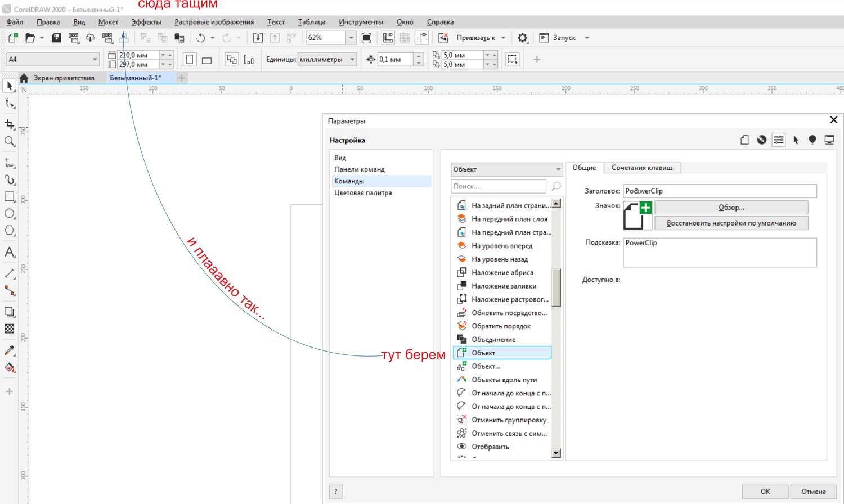This screenshot has height=504, width=844.
Task: Select Панели команд in settings list
Action: 360,169
